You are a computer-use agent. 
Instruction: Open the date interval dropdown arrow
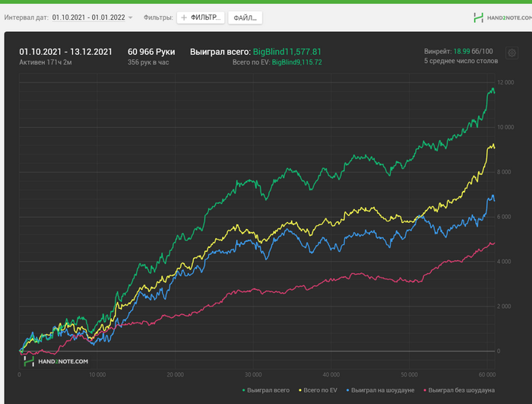[x=130, y=17]
